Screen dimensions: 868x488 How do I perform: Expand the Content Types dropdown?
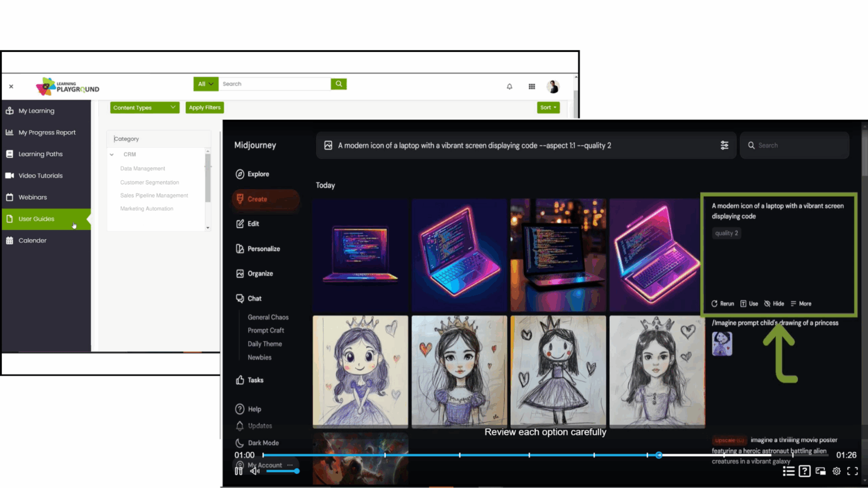(x=145, y=107)
